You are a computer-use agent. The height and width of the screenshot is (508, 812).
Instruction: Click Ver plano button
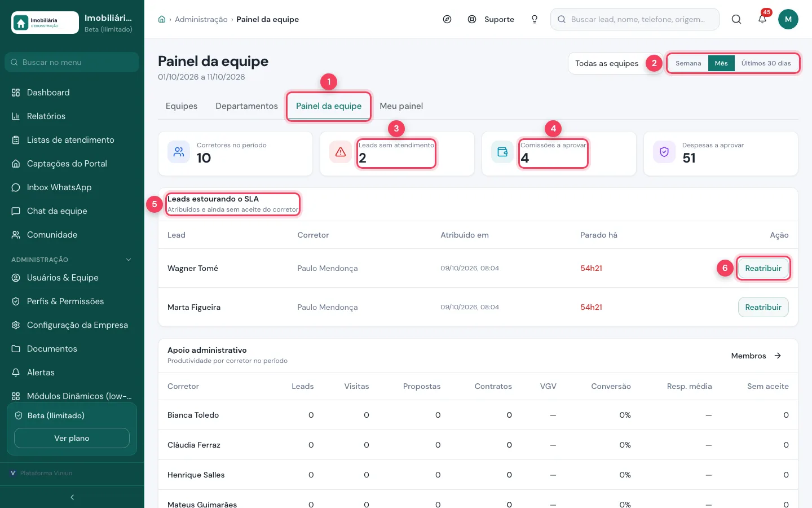point(72,438)
